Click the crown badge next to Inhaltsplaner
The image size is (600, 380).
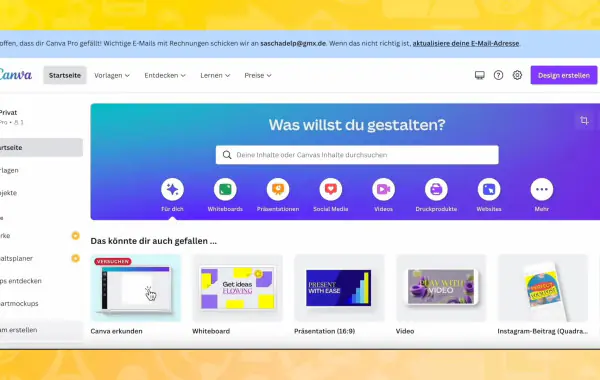(x=75, y=258)
